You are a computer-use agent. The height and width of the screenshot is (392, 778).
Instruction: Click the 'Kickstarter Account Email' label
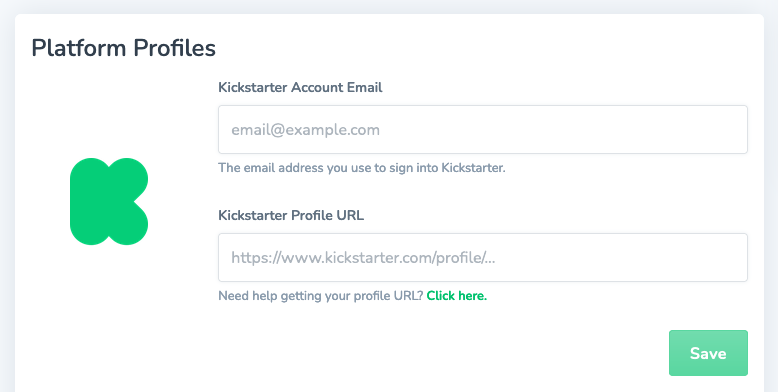(300, 87)
